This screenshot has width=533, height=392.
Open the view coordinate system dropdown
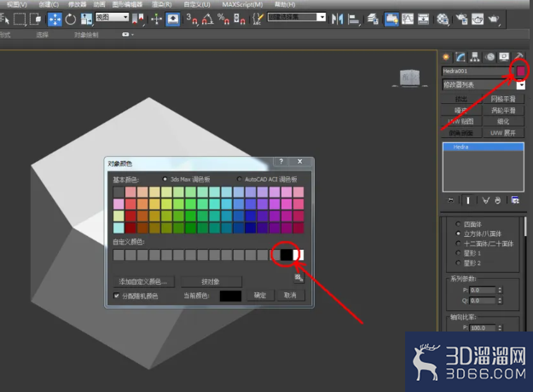(x=113, y=17)
